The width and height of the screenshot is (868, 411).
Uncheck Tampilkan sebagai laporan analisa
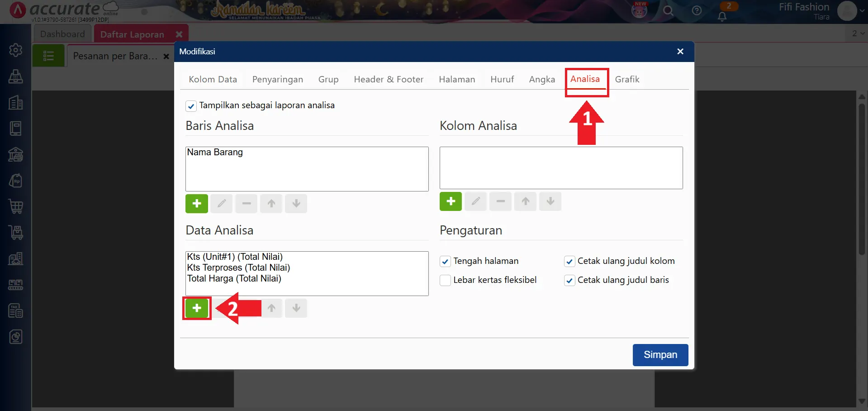coord(191,106)
